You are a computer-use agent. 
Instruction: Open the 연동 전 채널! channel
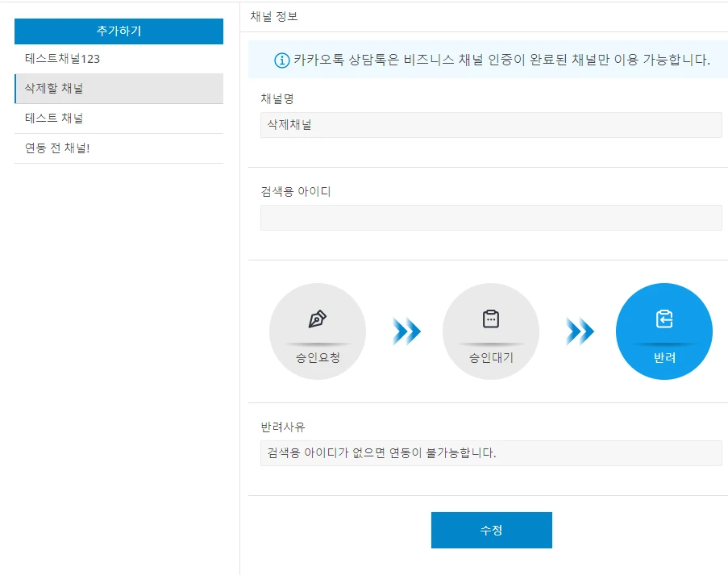tap(118, 148)
